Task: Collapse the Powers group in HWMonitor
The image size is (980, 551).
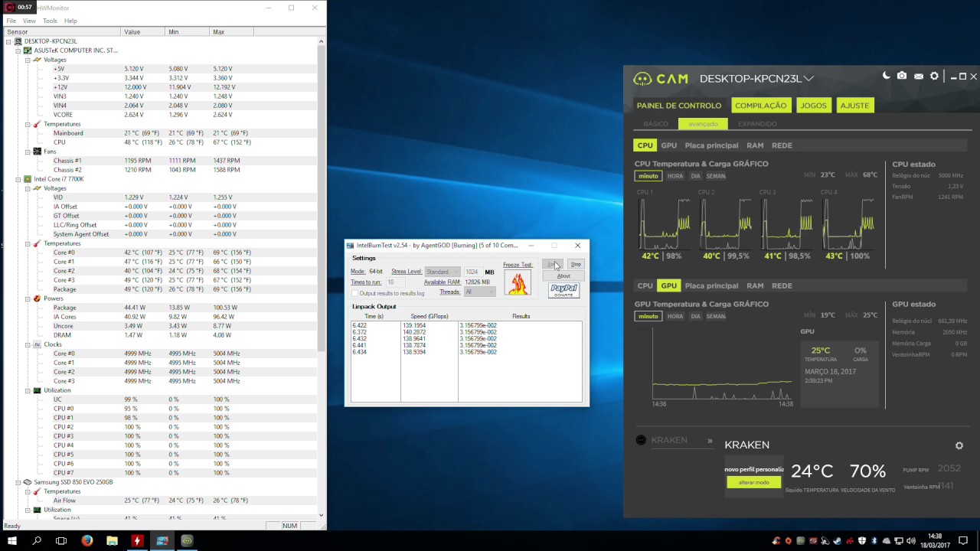Action: click(28, 298)
